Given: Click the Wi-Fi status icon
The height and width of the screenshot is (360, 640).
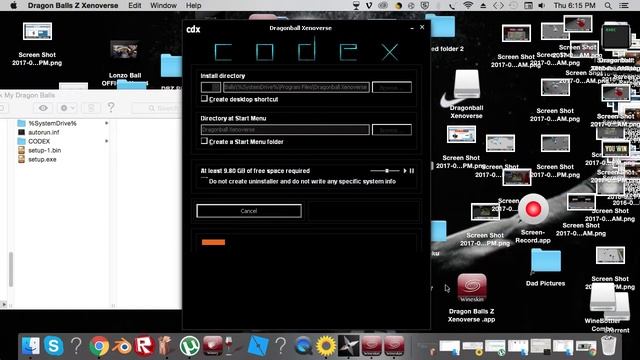Looking at the screenshot, I should pyautogui.click(x=468, y=5).
